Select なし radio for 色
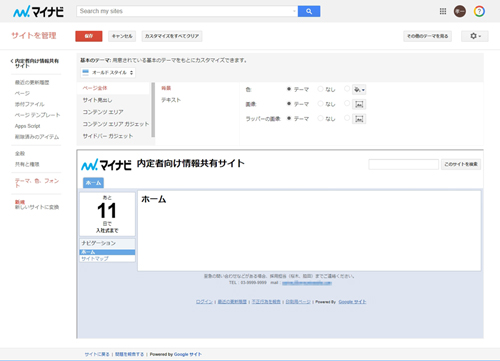This screenshot has height=361, width=500. tap(320, 89)
